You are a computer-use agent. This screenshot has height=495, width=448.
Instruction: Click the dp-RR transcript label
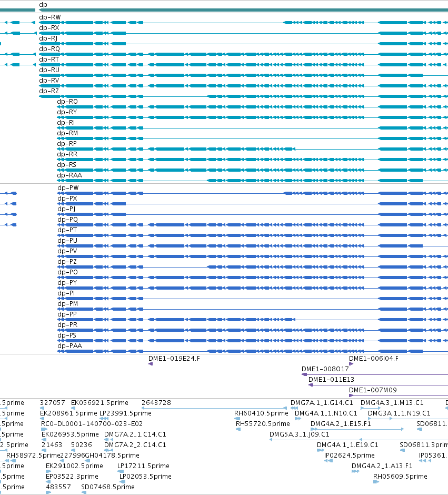[x=67, y=154]
